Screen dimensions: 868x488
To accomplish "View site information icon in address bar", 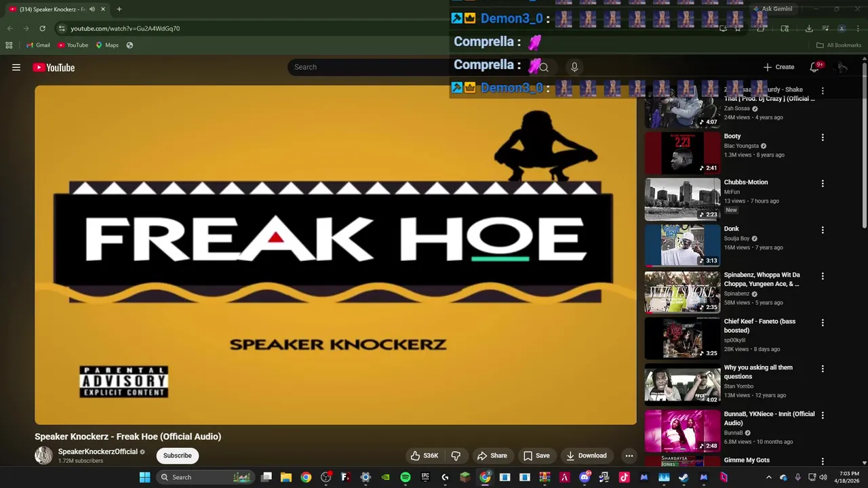I will 62,28.
